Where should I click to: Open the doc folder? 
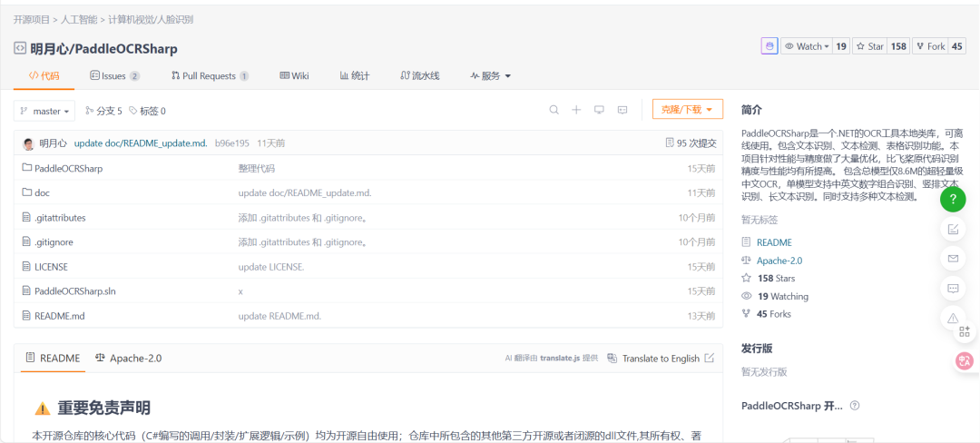tap(42, 193)
